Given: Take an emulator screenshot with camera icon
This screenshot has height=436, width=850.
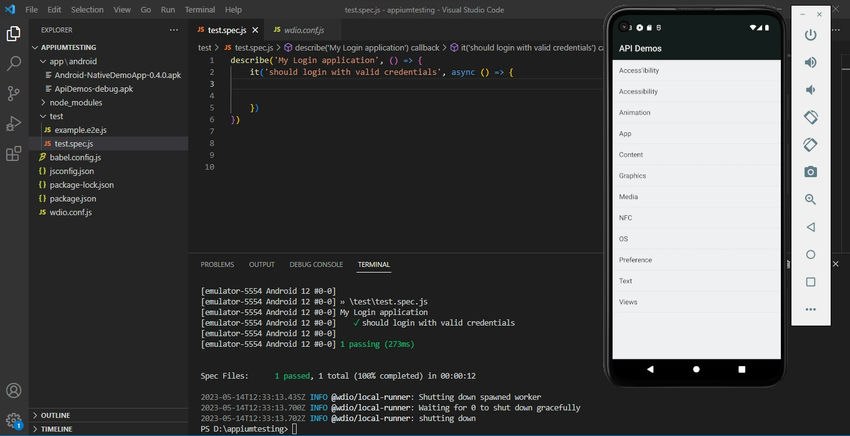Looking at the screenshot, I should [x=810, y=172].
